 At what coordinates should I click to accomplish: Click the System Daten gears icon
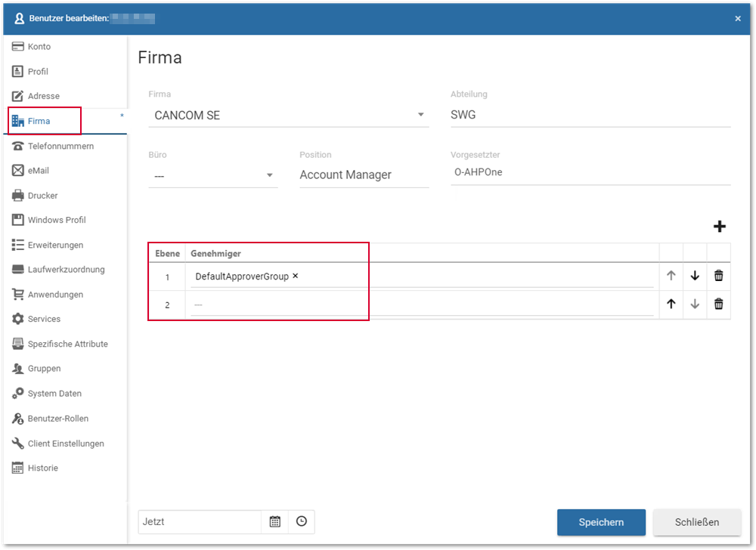[18, 393]
